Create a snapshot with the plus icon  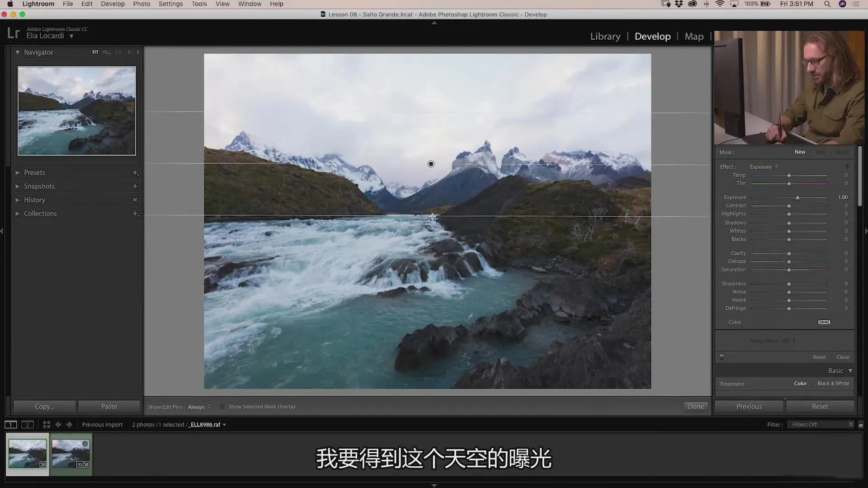pyautogui.click(x=135, y=187)
